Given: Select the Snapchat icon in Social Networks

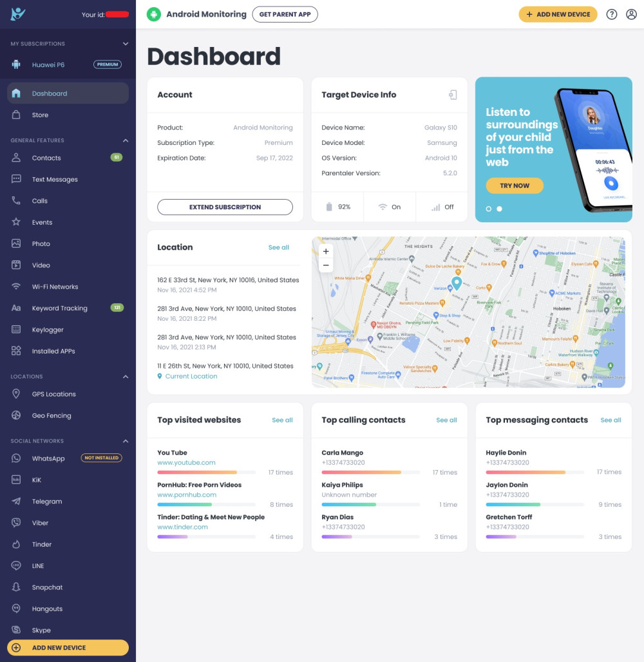Looking at the screenshot, I should [x=15, y=587].
